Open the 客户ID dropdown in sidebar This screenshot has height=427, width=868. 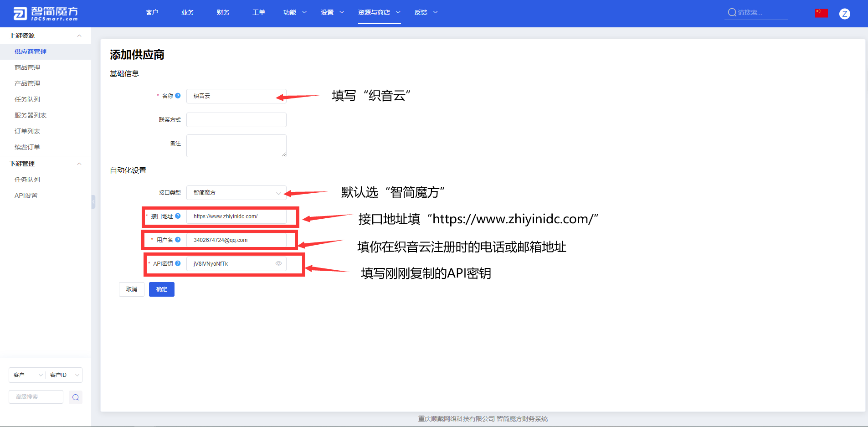coord(64,375)
